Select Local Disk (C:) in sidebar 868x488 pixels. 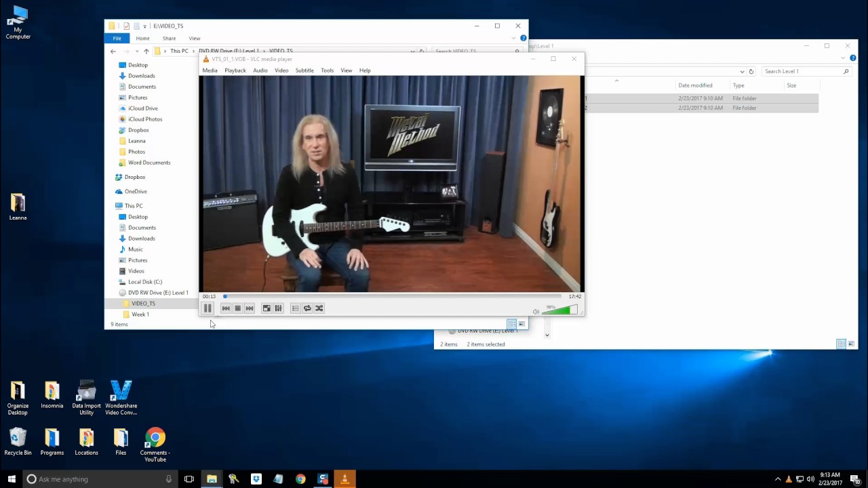144,282
